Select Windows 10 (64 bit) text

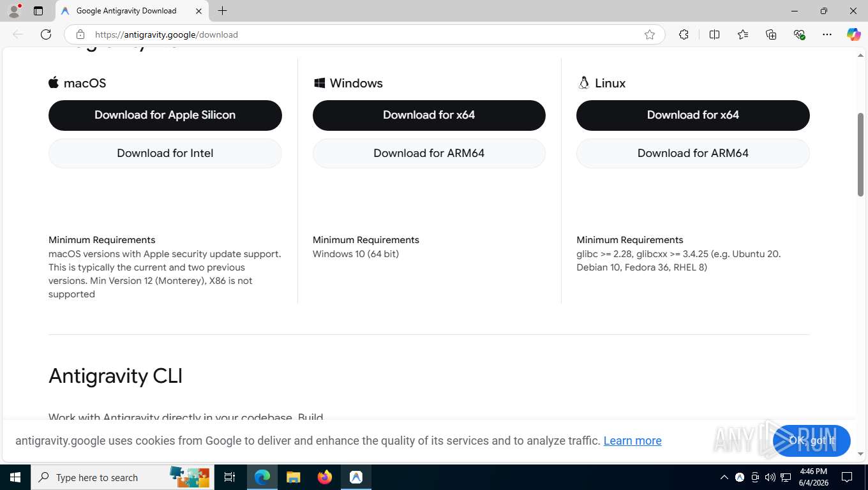tap(355, 254)
